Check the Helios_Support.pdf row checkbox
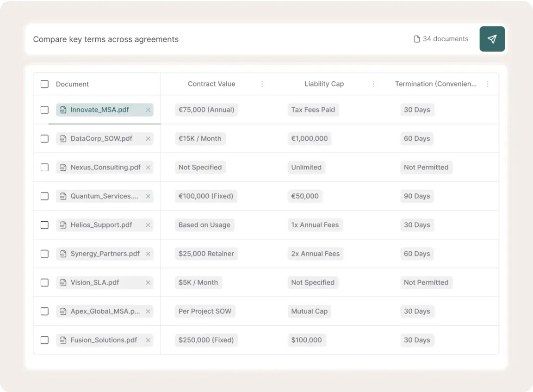The width and height of the screenshot is (533, 392). pos(44,225)
